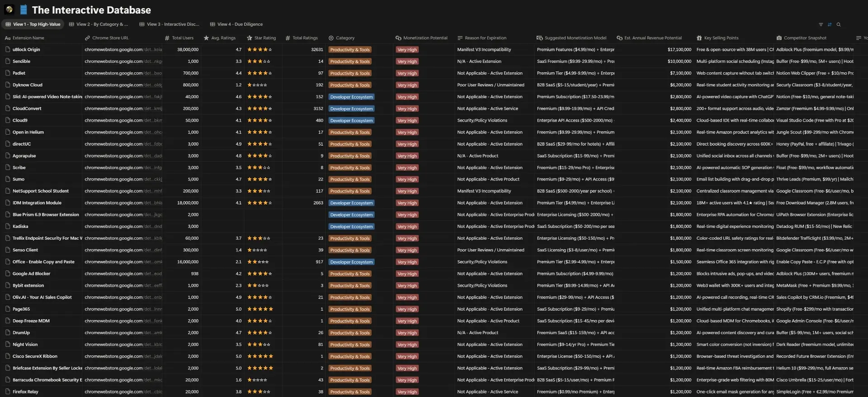Viewport: 868px width, 397px height.
Task: Open the Chrome store link for Night Vision
Action: click(x=123, y=344)
